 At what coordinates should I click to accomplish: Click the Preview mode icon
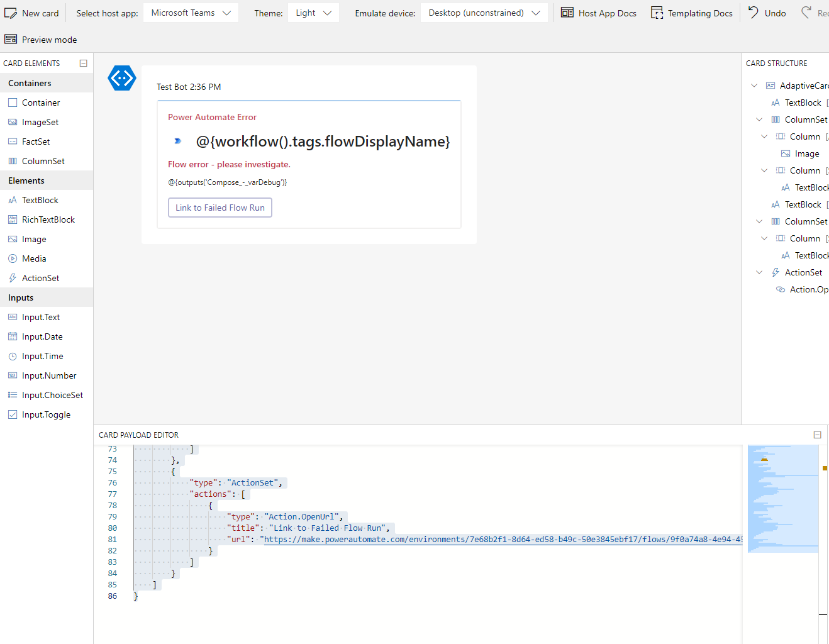pyautogui.click(x=11, y=39)
